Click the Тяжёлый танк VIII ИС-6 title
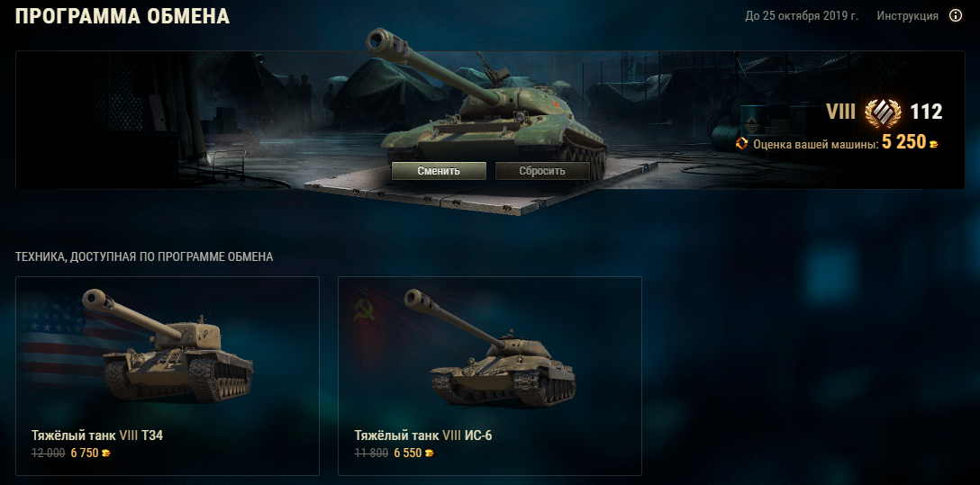This screenshot has width=980, height=485. pyautogui.click(x=423, y=436)
